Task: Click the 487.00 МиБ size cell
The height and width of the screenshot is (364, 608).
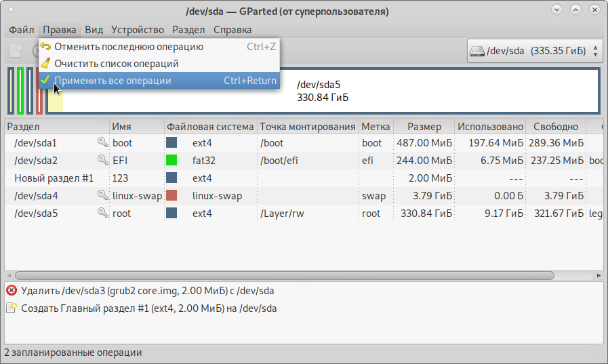Action: pyautogui.click(x=424, y=143)
